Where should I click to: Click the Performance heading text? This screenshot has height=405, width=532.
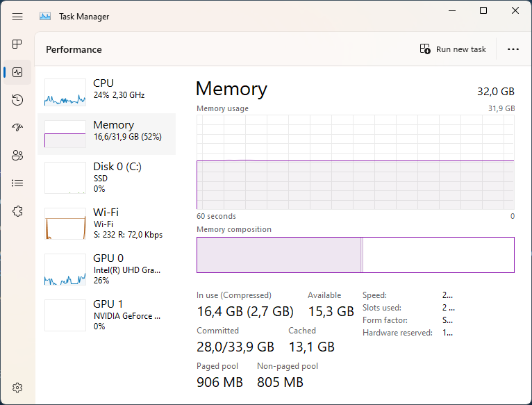click(x=74, y=49)
